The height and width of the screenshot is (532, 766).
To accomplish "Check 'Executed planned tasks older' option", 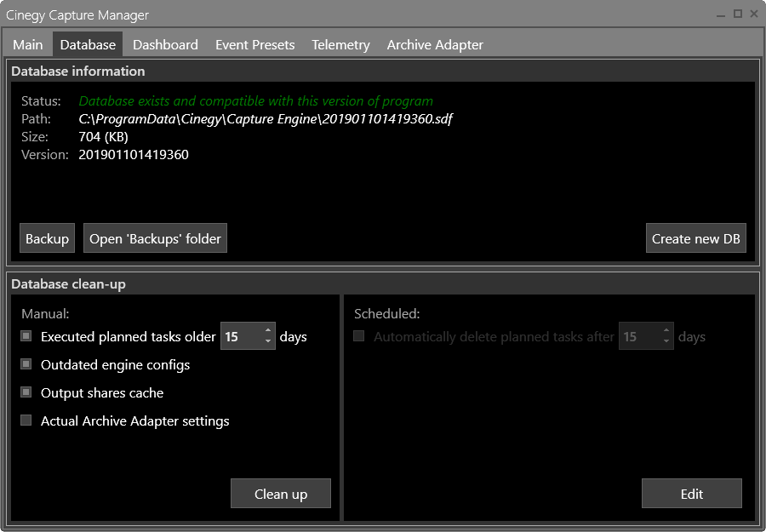I will [x=26, y=335].
